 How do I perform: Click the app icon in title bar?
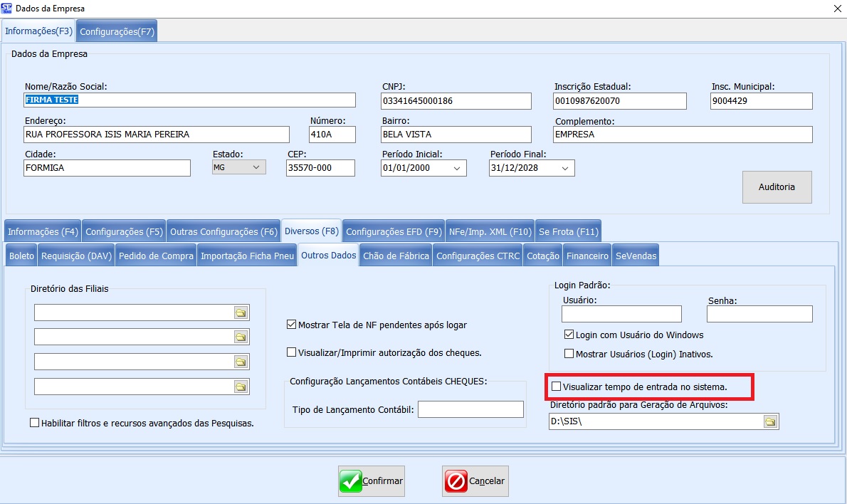[x=7, y=8]
